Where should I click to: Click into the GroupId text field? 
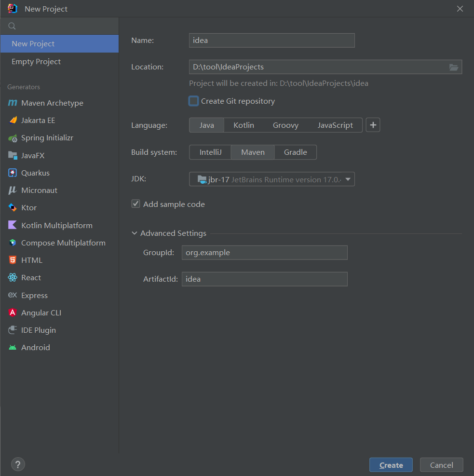tap(264, 253)
